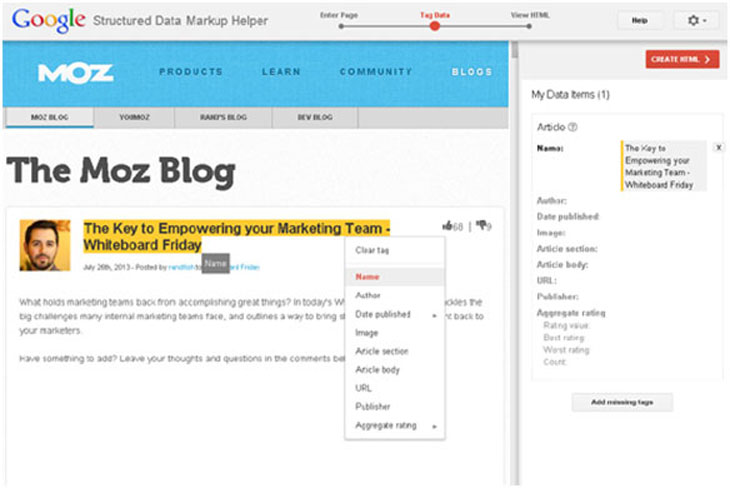The height and width of the screenshot is (488, 730).
Task: Open the Rand's Blog tab
Action: click(x=222, y=118)
